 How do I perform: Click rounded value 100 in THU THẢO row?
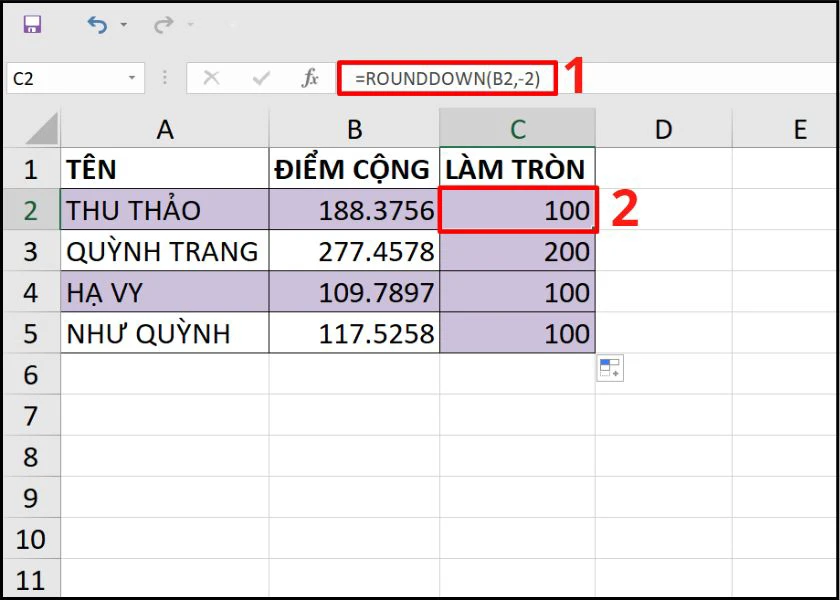click(517, 209)
